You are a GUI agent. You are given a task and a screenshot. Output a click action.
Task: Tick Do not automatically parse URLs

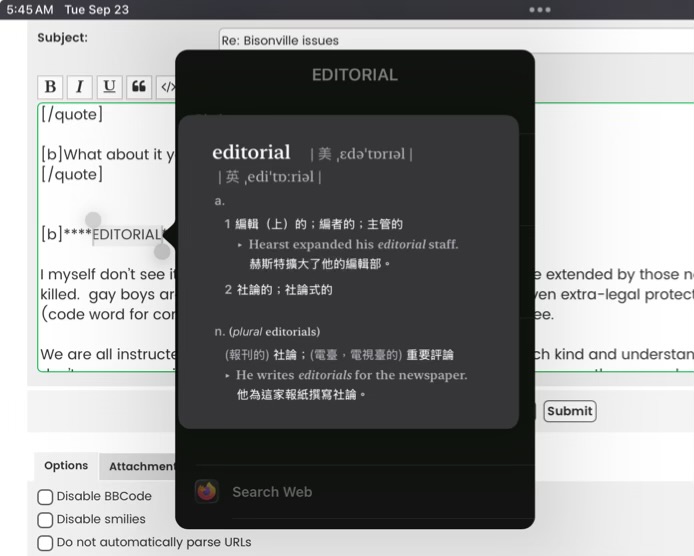click(45, 543)
